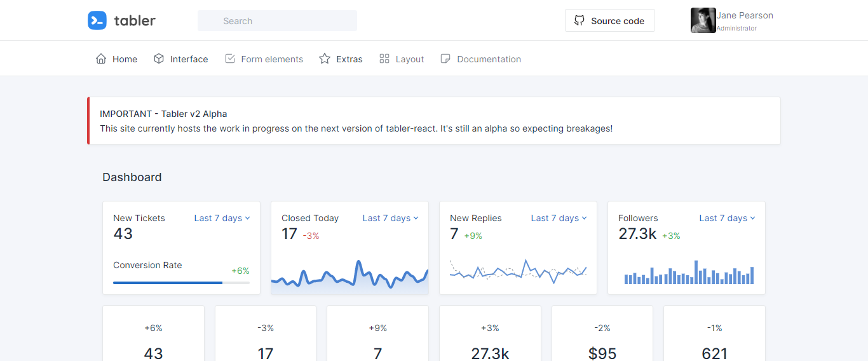This screenshot has width=868, height=361.
Task: Click the Tabler logo icon
Action: click(x=97, y=20)
